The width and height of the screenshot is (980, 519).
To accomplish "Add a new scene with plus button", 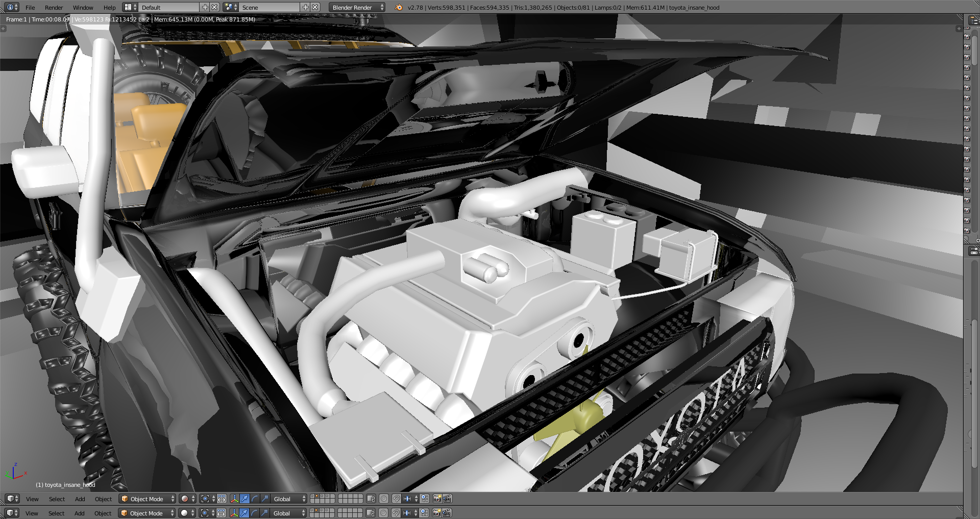I will click(306, 7).
